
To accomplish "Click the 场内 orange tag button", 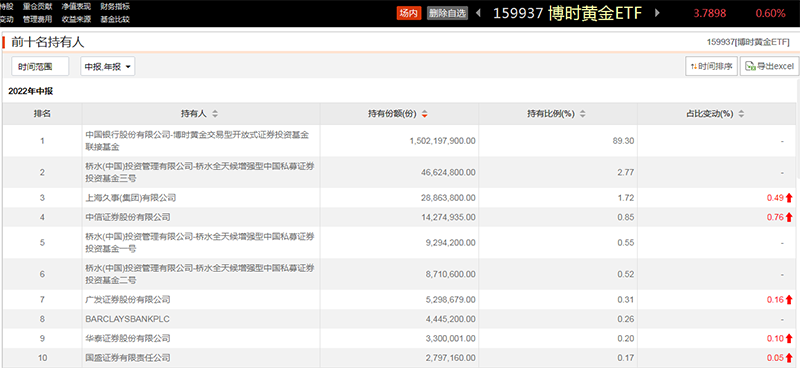I will point(408,13).
